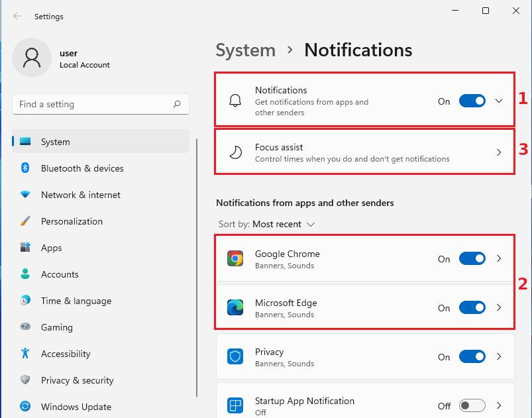The height and width of the screenshot is (418, 532).
Task: Click the Personalization paintbrush icon
Action: (25, 221)
